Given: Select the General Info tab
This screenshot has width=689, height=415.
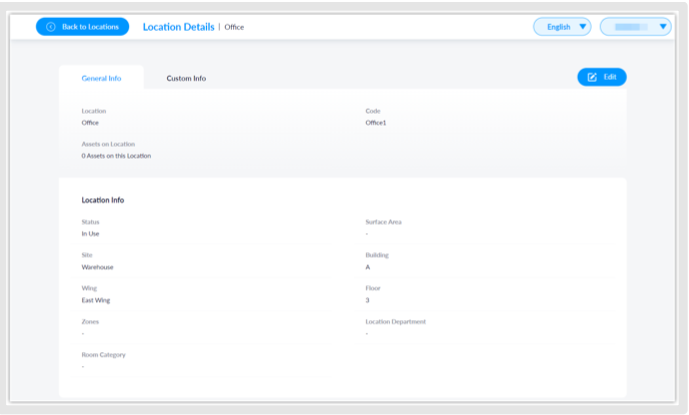Looking at the screenshot, I should click(101, 78).
